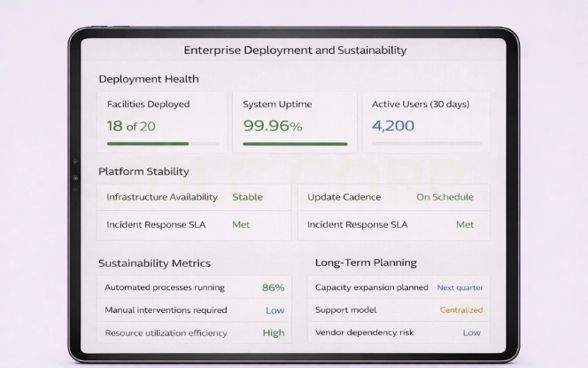Select "Low" in Manual interventions row
Screen dimensions: 588x368
(x=275, y=310)
